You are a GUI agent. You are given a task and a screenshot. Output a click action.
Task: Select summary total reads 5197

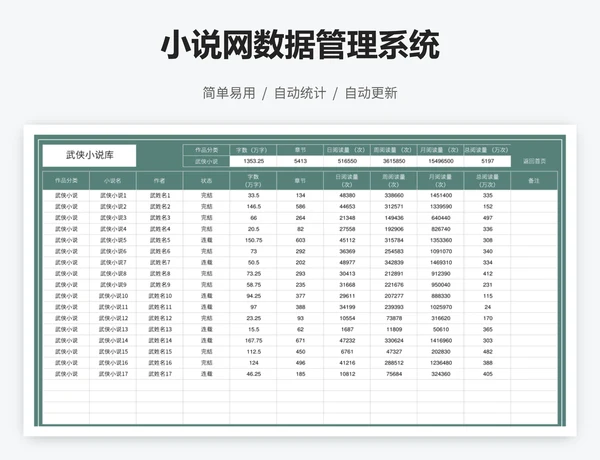click(x=488, y=161)
